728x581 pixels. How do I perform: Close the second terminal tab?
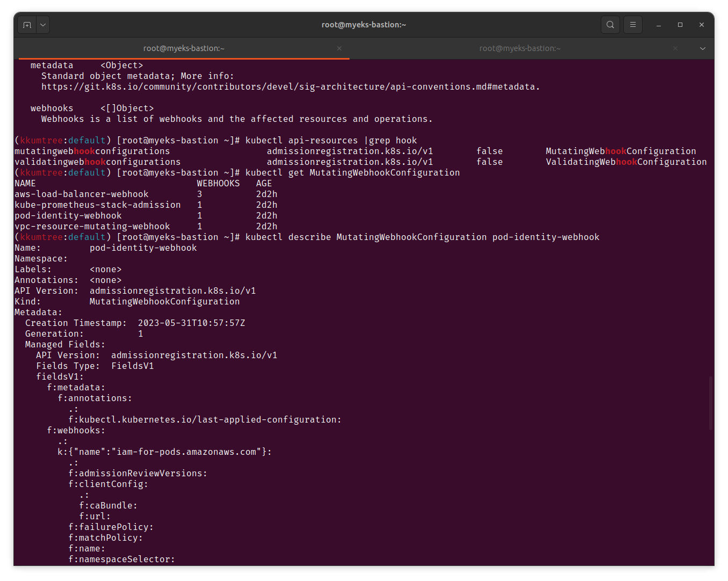(x=675, y=48)
